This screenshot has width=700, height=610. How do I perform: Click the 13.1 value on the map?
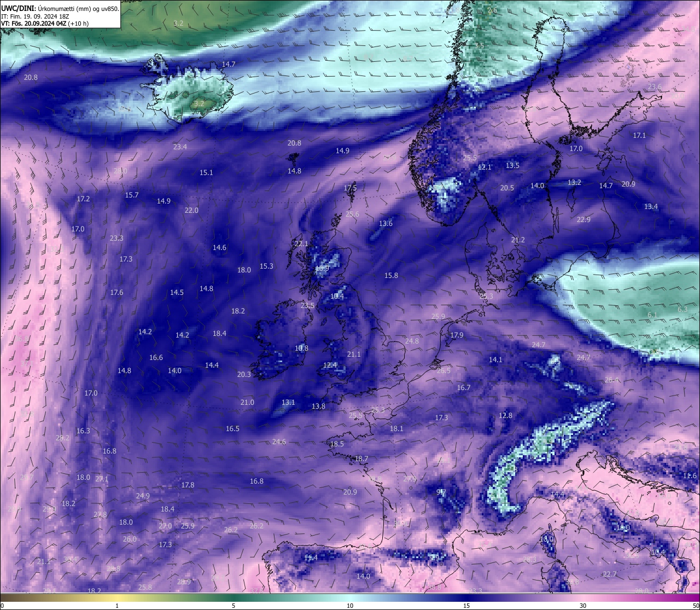[288, 402]
